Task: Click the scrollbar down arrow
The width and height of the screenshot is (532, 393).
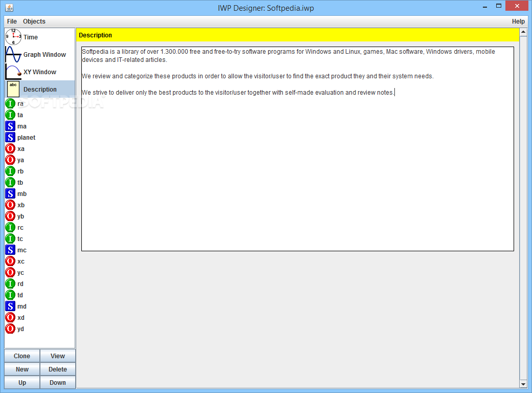Action: pos(523,384)
